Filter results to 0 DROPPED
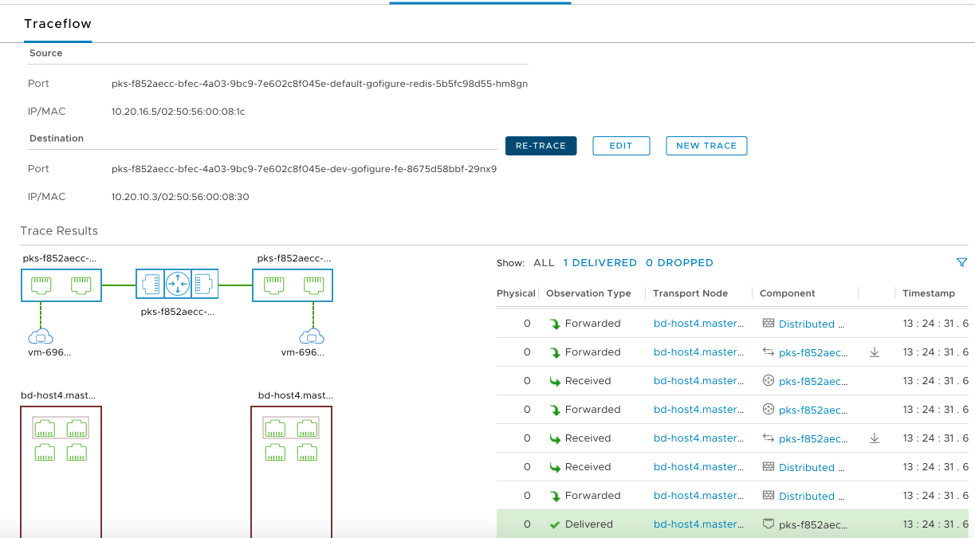The width and height of the screenshot is (975, 538). click(x=679, y=263)
